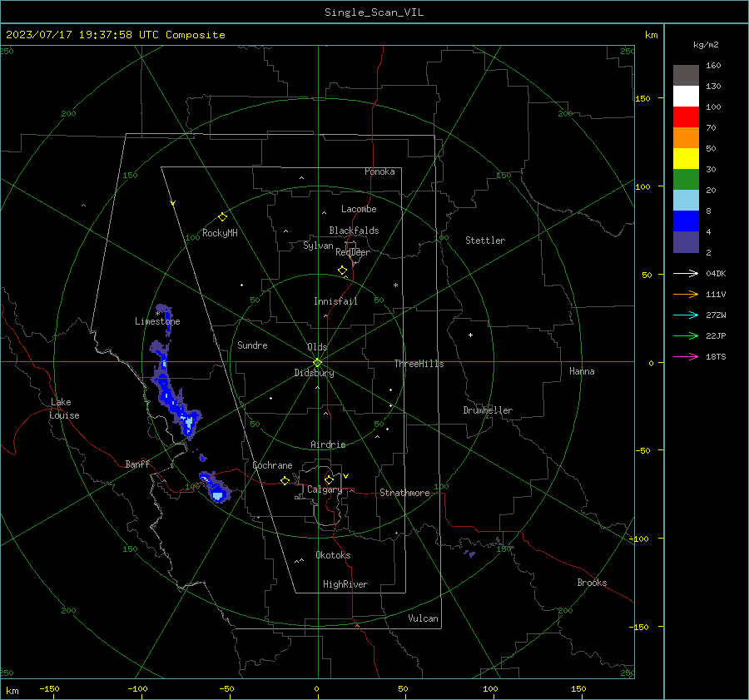Screen dimensions: 749x700
Task: Pick the gray 130-160 swatch in legend
Action: click(686, 76)
